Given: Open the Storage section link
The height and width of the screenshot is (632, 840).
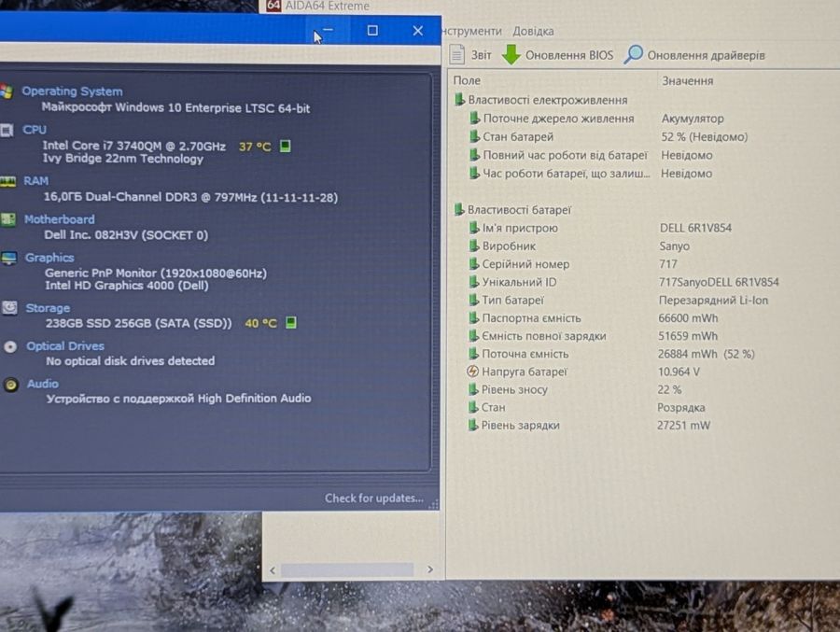Looking at the screenshot, I should click(x=48, y=308).
